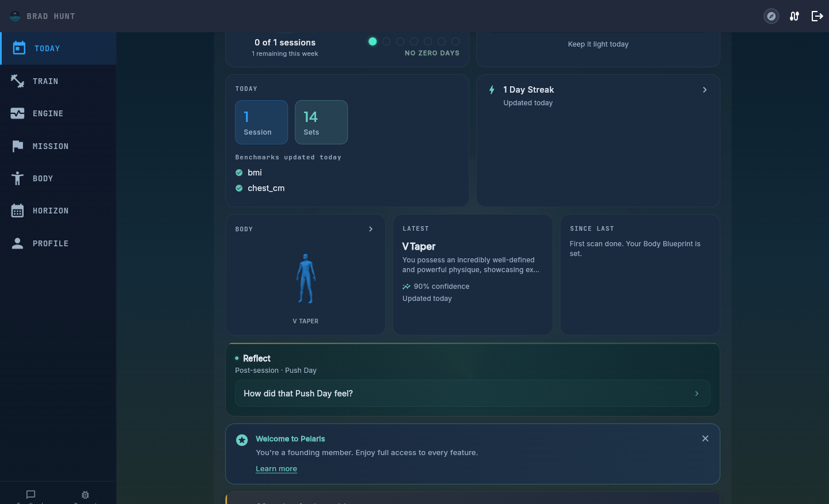
Task: Click the 'chest_cm' benchmark entry
Action: [x=266, y=188]
